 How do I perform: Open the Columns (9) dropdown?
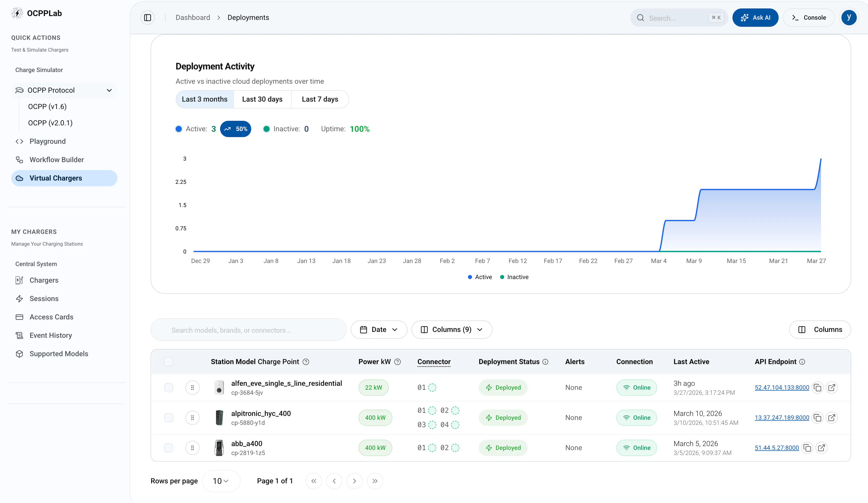[452, 330]
